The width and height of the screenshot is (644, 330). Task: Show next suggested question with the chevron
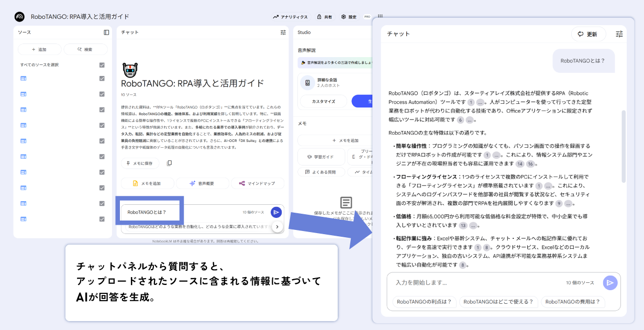click(x=277, y=227)
